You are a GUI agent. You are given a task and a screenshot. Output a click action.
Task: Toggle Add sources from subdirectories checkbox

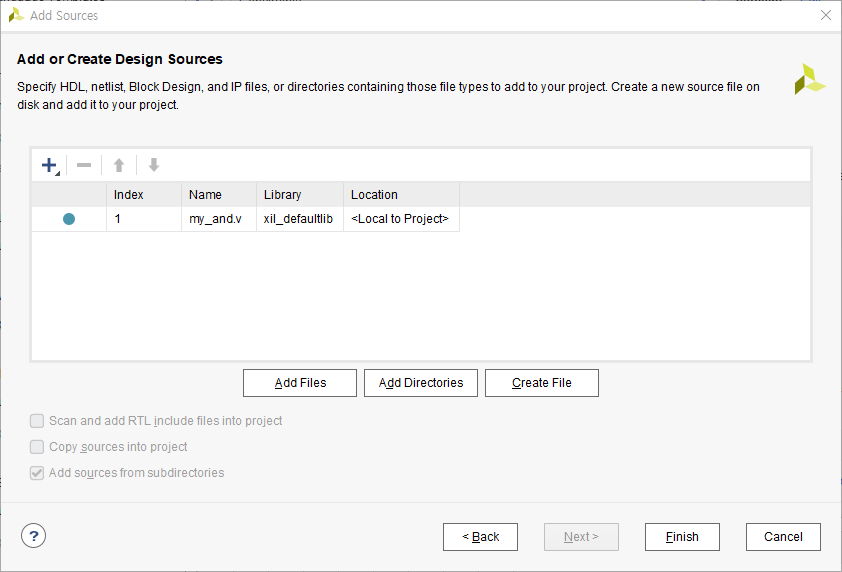(37, 473)
